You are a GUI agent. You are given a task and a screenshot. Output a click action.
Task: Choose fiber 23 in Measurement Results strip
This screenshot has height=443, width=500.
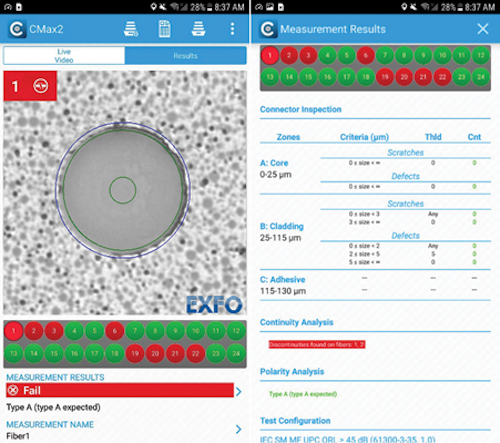tap(462, 77)
